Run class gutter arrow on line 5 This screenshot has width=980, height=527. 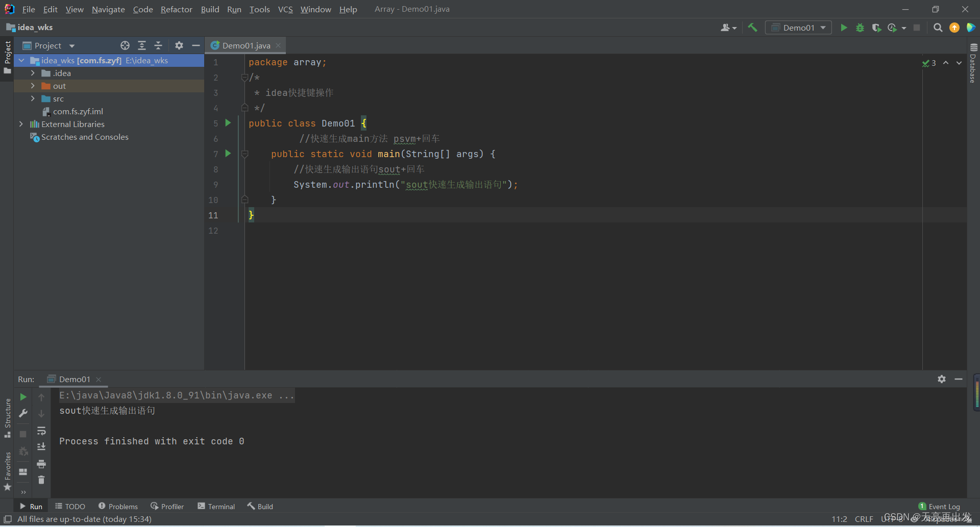(x=228, y=123)
